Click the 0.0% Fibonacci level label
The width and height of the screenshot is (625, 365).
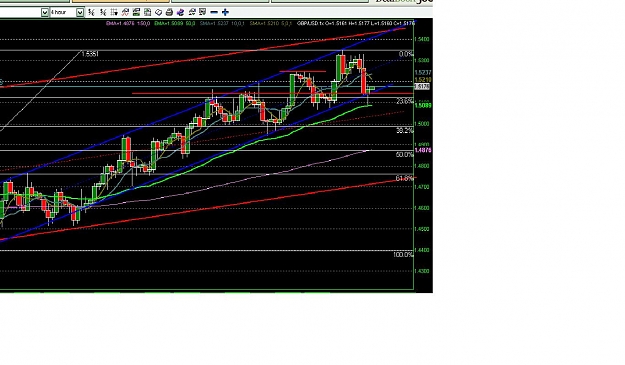406,54
